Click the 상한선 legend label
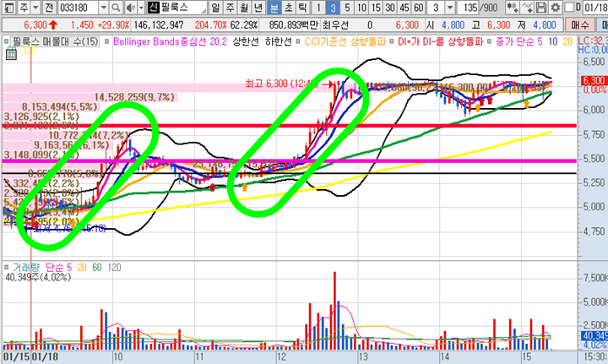The height and width of the screenshot is (364, 608). (246, 41)
